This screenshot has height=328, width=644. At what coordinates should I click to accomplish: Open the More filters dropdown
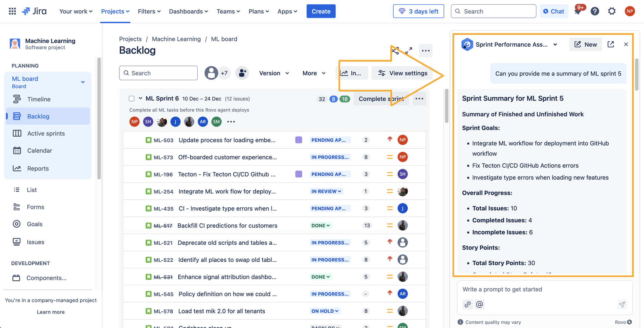point(314,73)
